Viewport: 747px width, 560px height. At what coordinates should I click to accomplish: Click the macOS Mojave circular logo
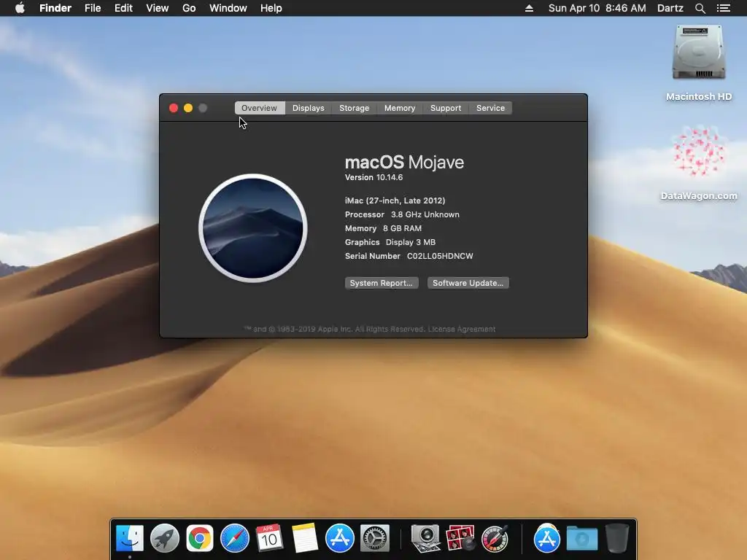coord(253,228)
